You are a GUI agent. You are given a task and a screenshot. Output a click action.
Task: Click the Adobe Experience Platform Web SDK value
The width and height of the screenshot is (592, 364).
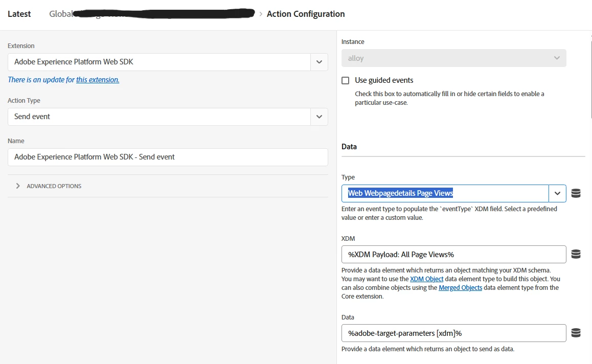[74, 62]
